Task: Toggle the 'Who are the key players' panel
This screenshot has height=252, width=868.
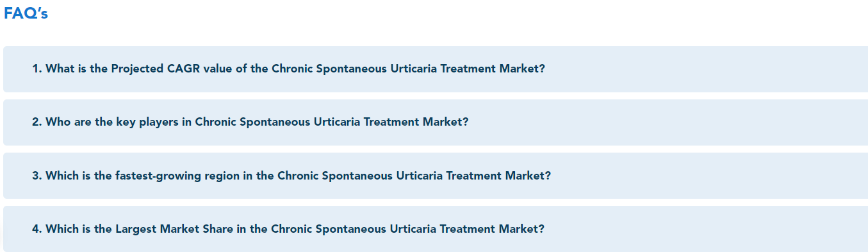Action: (x=436, y=122)
